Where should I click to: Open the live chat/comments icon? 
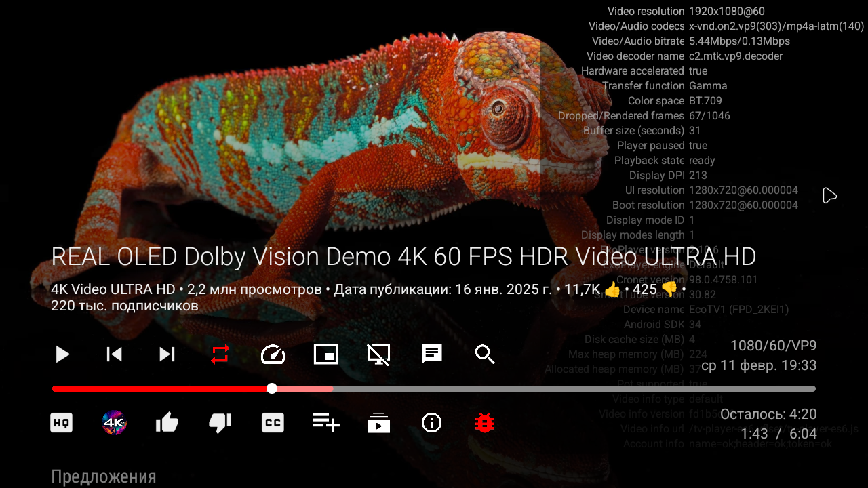[x=432, y=354]
